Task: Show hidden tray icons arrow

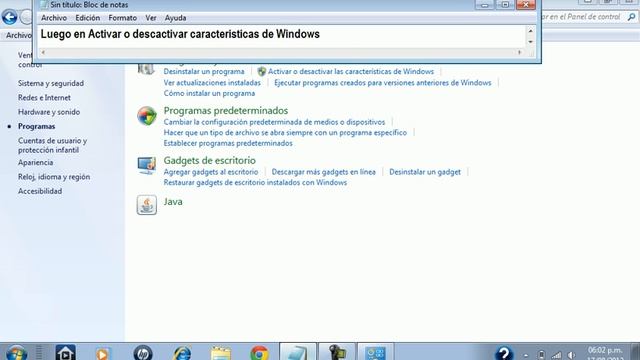Action: point(526,356)
